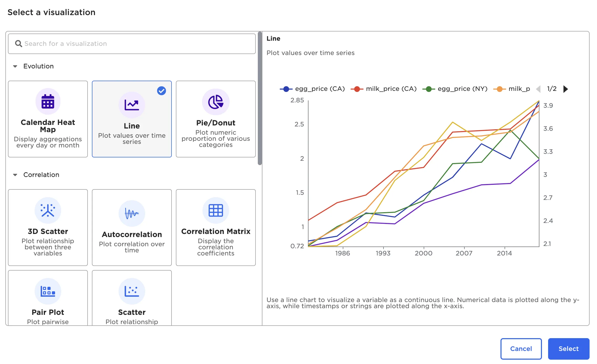The image size is (597, 364).
Task: Hide the egg_price (NY) series
Action: 455,89
